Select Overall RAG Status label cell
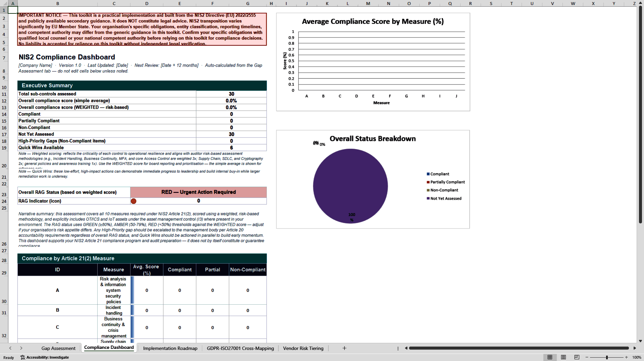 [x=74, y=192]
